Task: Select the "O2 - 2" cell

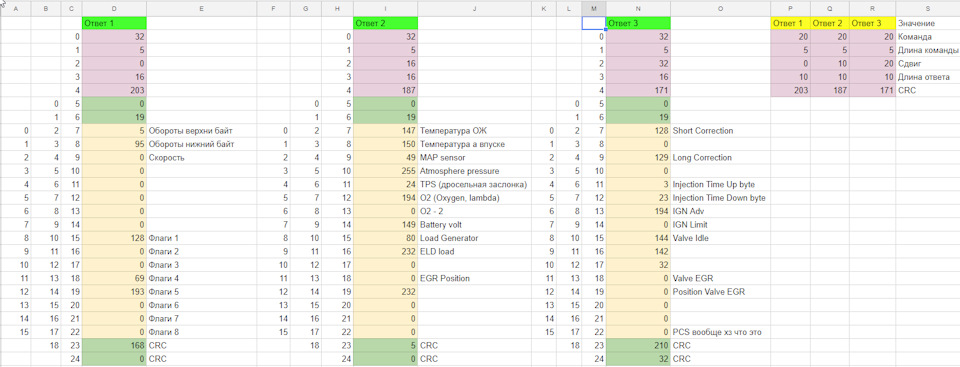Action: point(475,211)
